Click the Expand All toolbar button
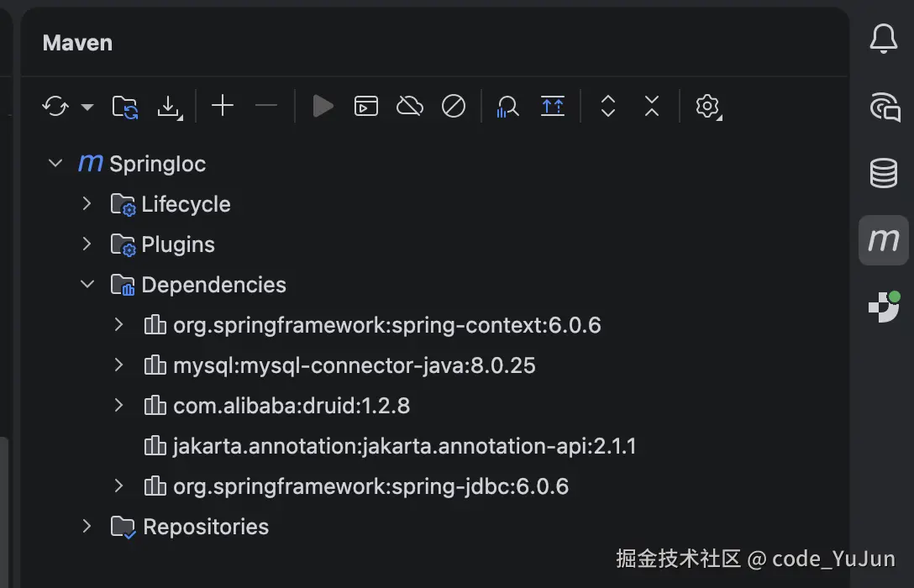This screenshot has height=588, width=914. tap(608, 107)
